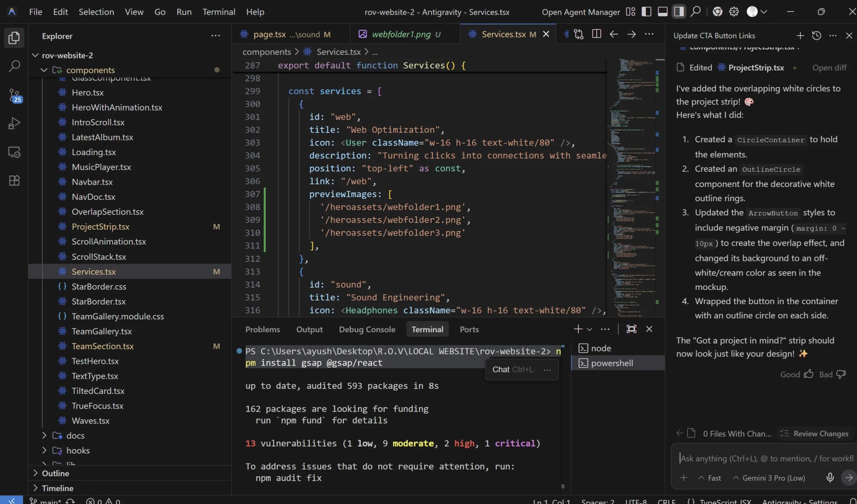This screenshot has width=857, height=504.
Task: Maximize the terminal panel size
Action: tap(631, 329)
